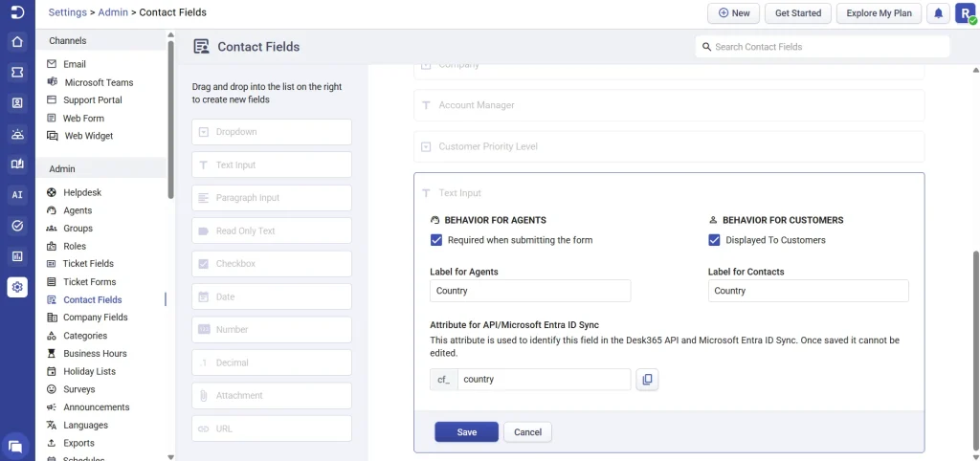Open Agents admin page
Screen dimensions: 980x461
(x=78, y=210)
